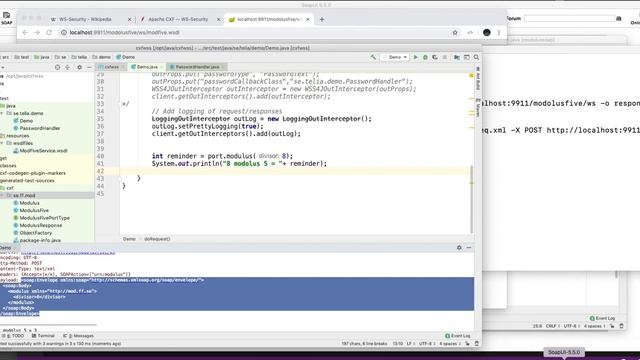The image size is (640, 360).
Task: Open the Messages tool window tab
Action: click(78, 336)
